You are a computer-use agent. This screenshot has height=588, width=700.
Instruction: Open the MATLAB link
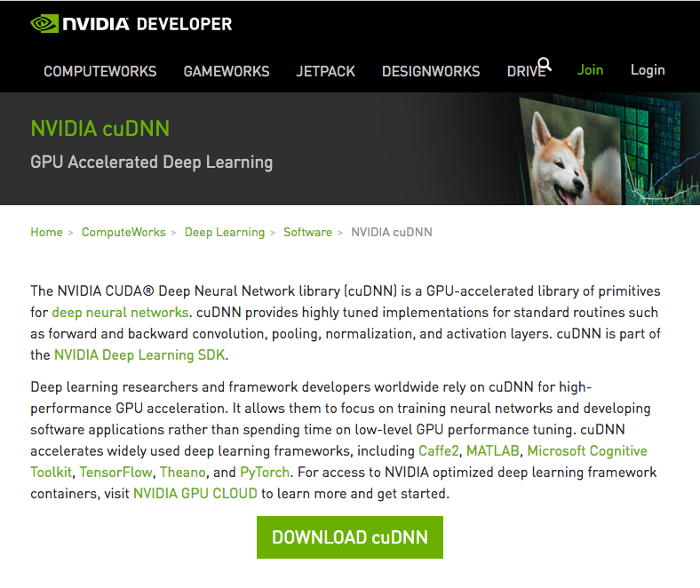pos(493,451)
